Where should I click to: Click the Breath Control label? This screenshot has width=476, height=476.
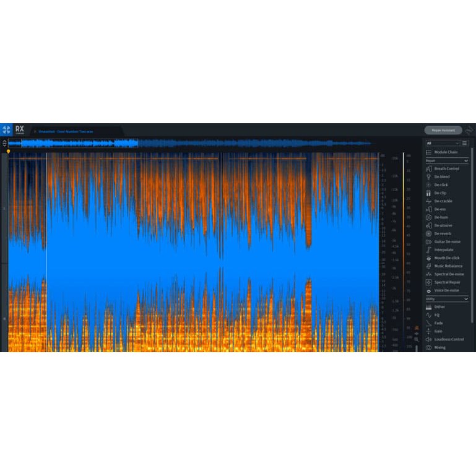coord(446,168)
